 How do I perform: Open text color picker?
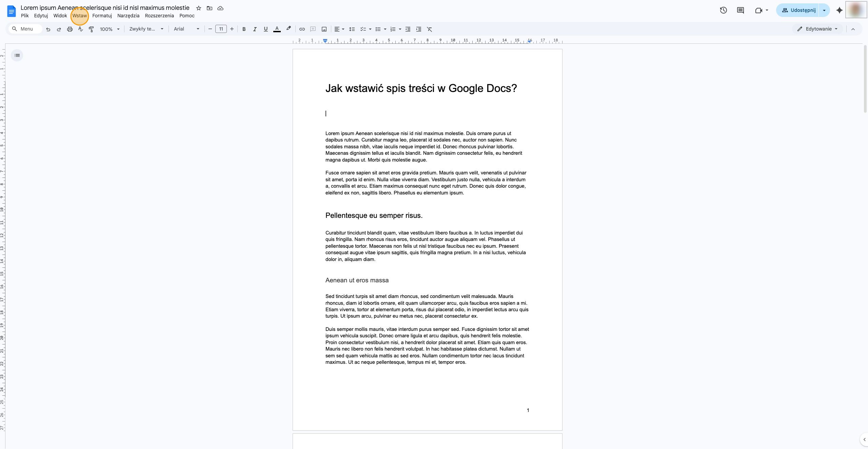click(x=277, y=29)
